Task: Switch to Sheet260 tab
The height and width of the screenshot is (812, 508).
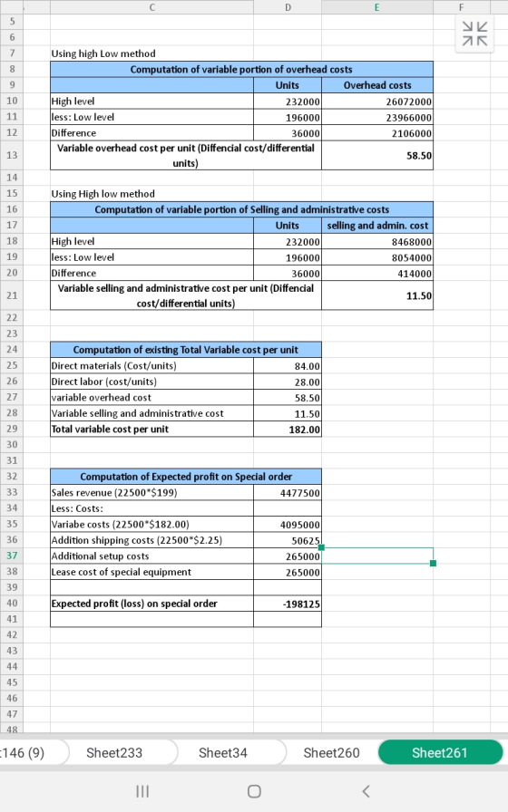Action: (331, 753)
